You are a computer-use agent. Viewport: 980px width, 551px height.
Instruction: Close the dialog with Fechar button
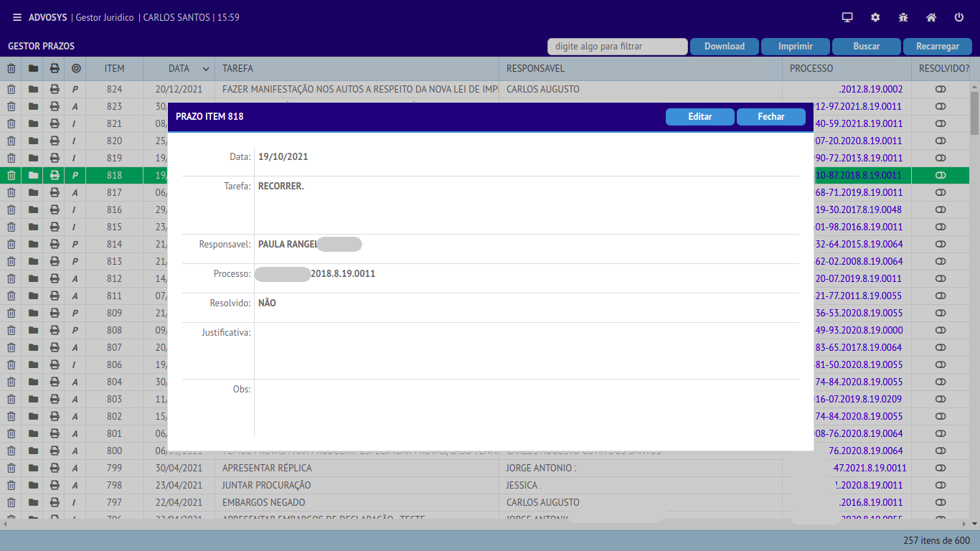point(771,117)
